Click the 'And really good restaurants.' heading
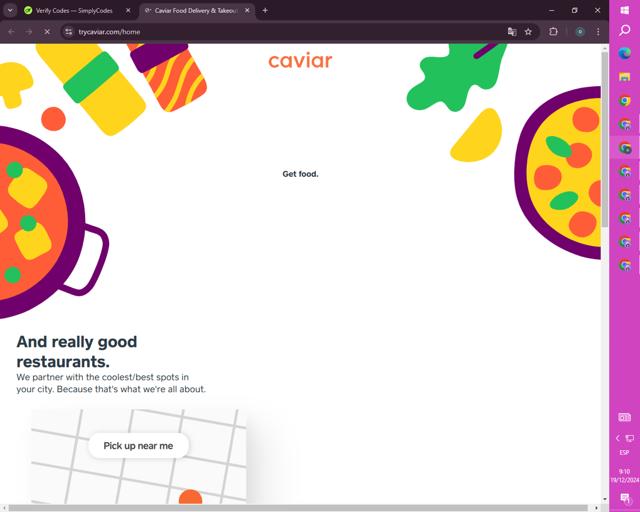The width and height of the screenshot is (640, 512). (x=77, y=352)
